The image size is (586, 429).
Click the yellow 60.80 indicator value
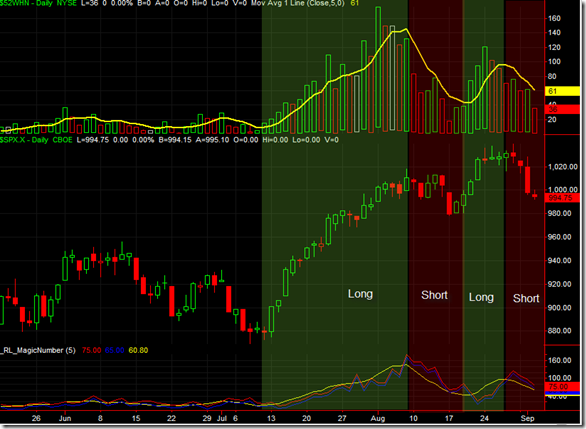(x=138, y=350)
